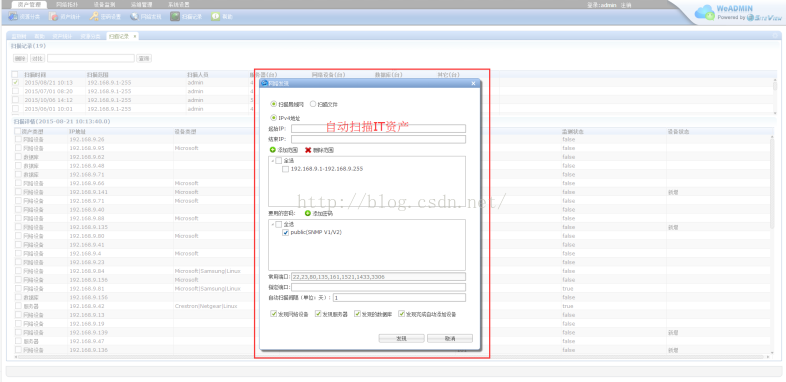Collapse the IP range tree at 全选
This screenshot has width=786, height=382.
(272, 161)
